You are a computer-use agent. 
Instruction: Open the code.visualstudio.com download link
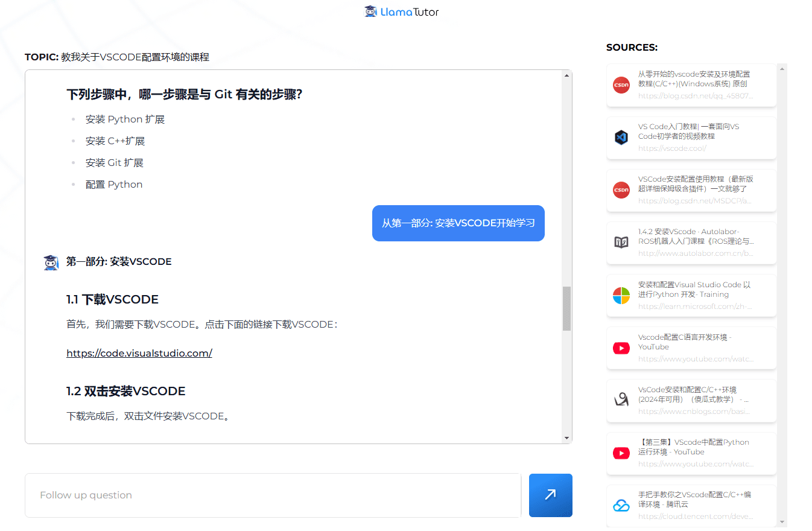(139, 353)
